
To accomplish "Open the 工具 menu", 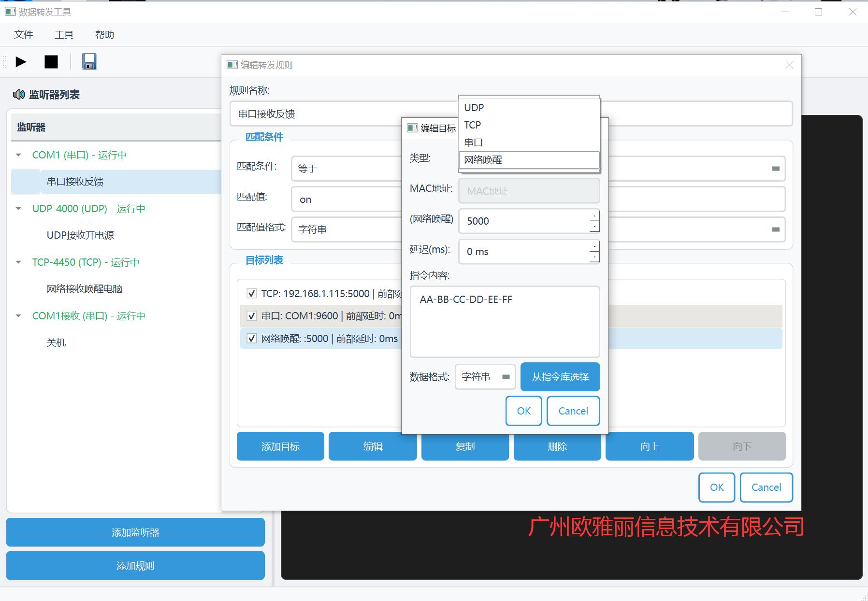I will (x=64, y=35).
